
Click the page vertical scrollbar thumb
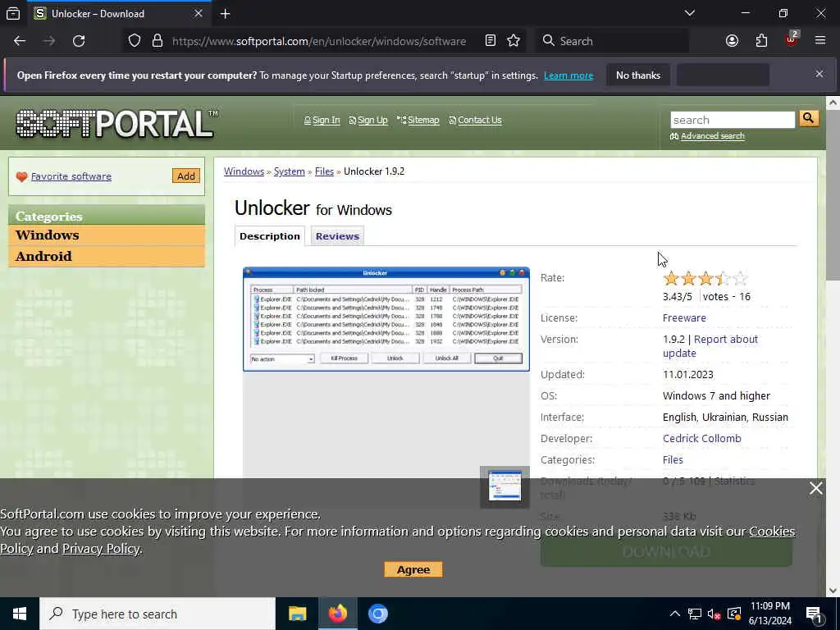pyautogui.click(x=833, y=195)
